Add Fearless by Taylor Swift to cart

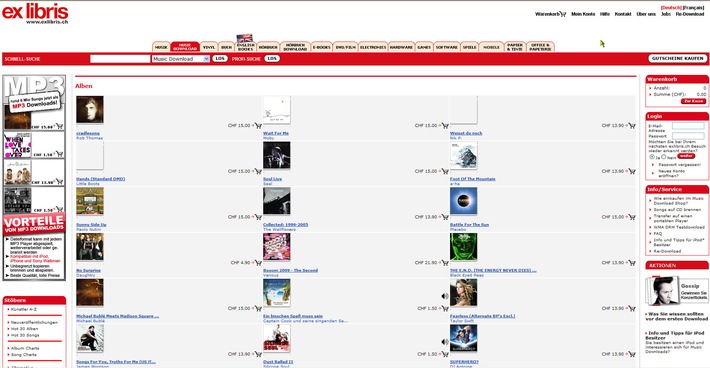pyautogui.click(x=632, y=309)
